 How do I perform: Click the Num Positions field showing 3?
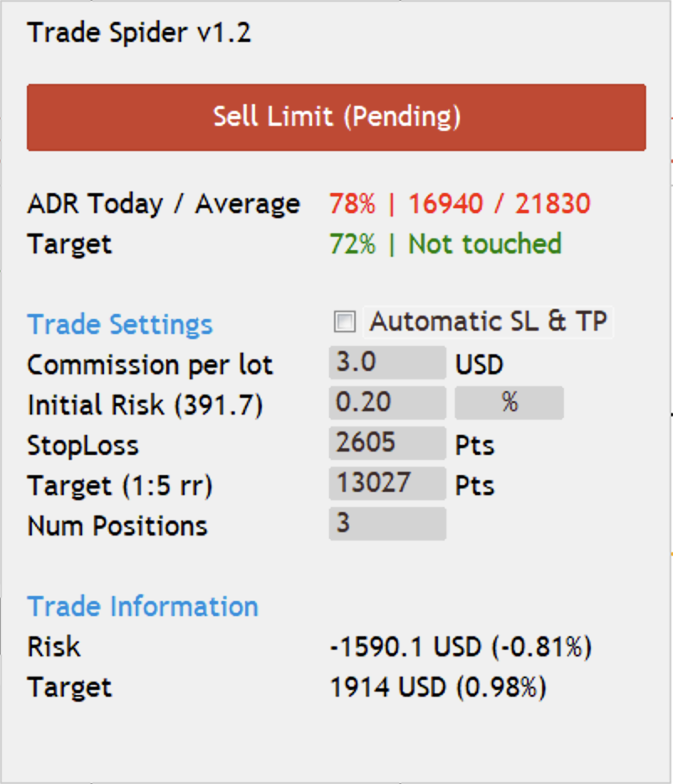pos(387,524)
